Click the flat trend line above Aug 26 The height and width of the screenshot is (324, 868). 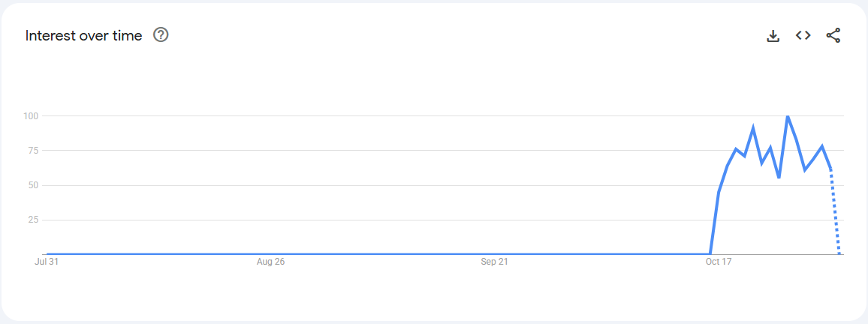tap(270, 254)
